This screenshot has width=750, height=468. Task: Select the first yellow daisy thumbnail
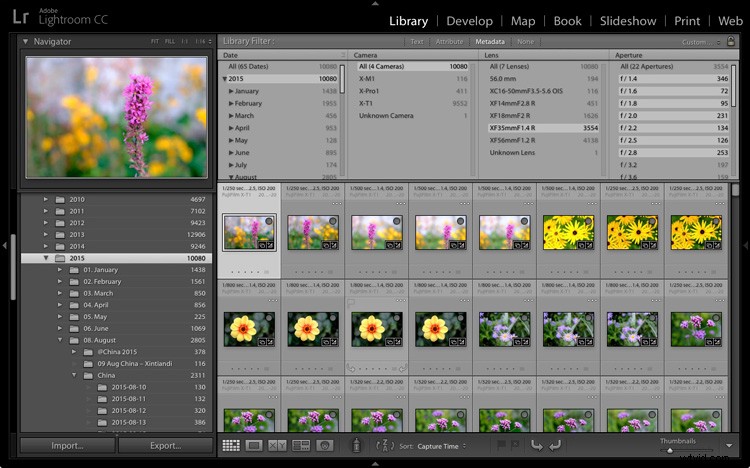point(568,233)
